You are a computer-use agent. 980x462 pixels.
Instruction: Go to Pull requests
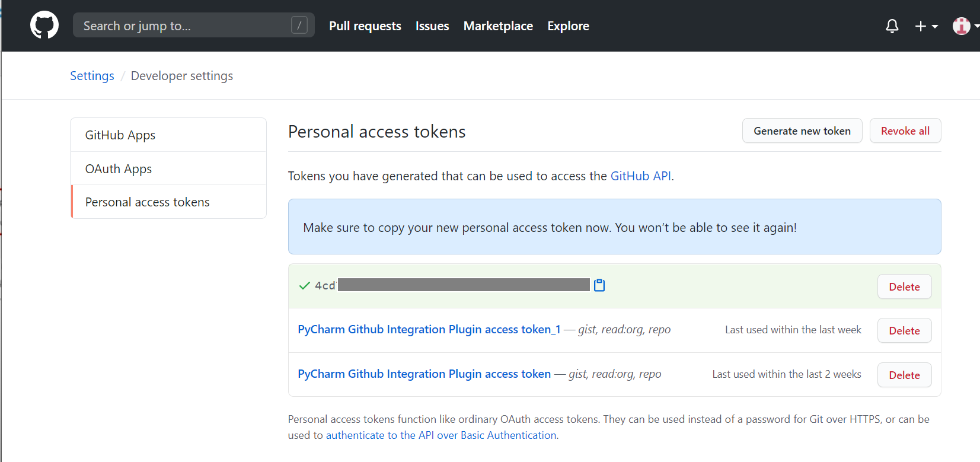coord(365,26)
